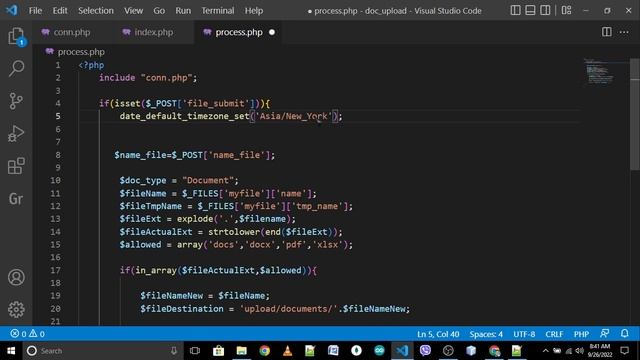Click the VS Code logo in title bar
Image resolution: width=640 pixels, height=360 pixels.
[11, 10]
